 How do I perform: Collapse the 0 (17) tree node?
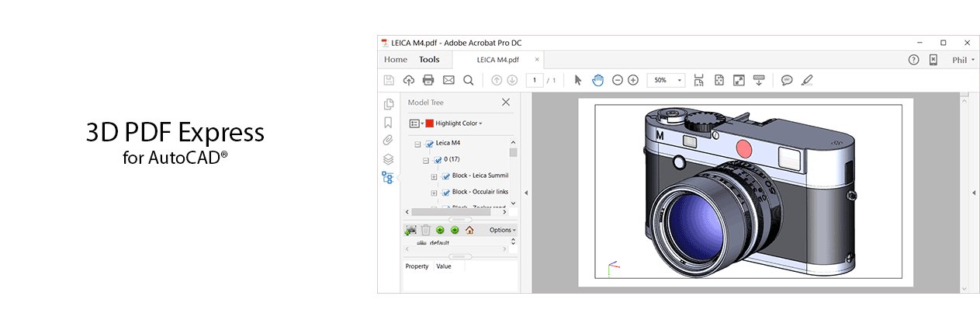426,160
